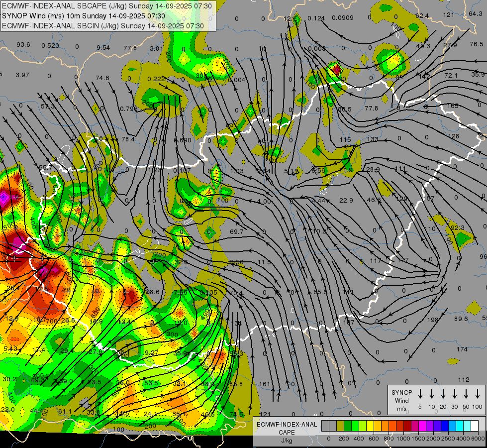Click the bright cyan CAPE legend swatch
487x448 pixels.
click(459, 426)
